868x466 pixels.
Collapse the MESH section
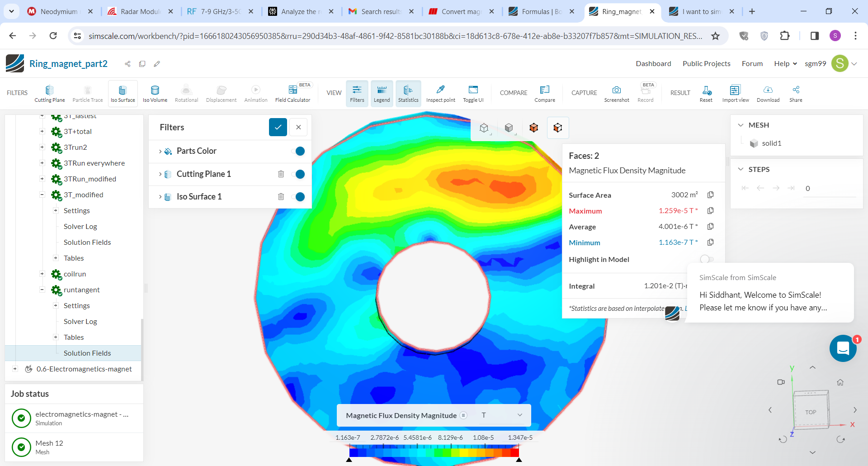coord(741,125)
